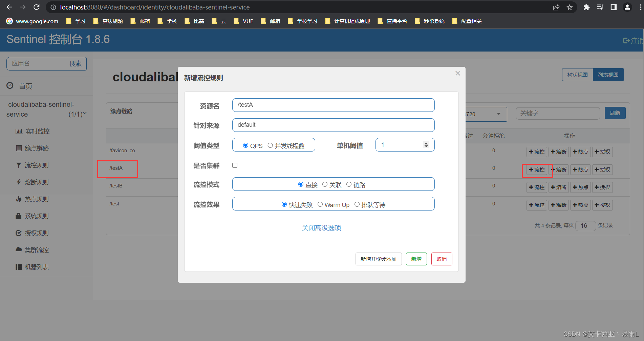Reload the page with the refresh icon
Screen dimensions: 644x341
pyautogui.click(x=37, y=7)
